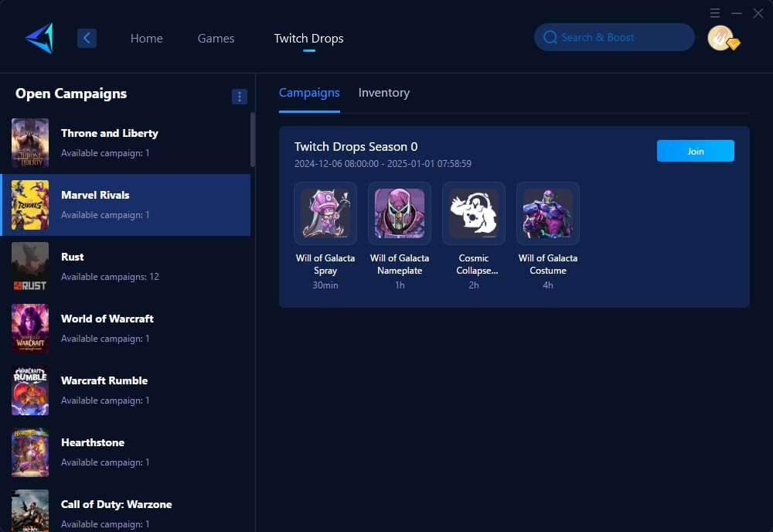Screen dimensions: 773x532
Task: Click the 4h watch time text
Action: 548,285
